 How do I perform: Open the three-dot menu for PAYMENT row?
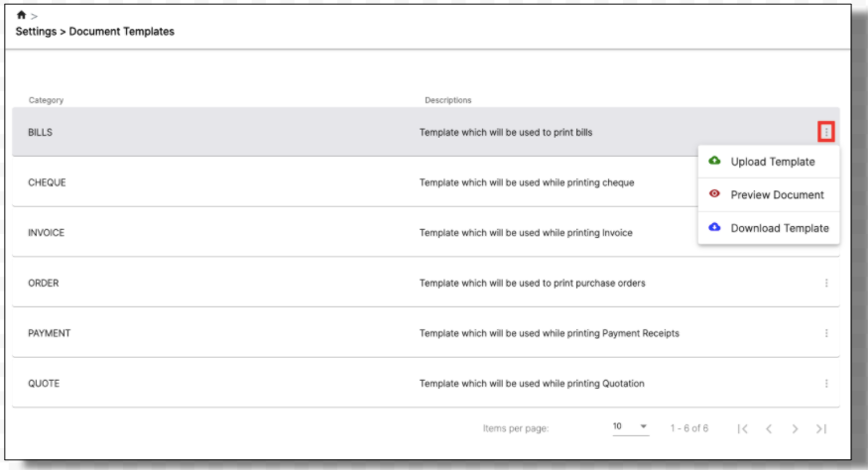click(x=826, y=333)
